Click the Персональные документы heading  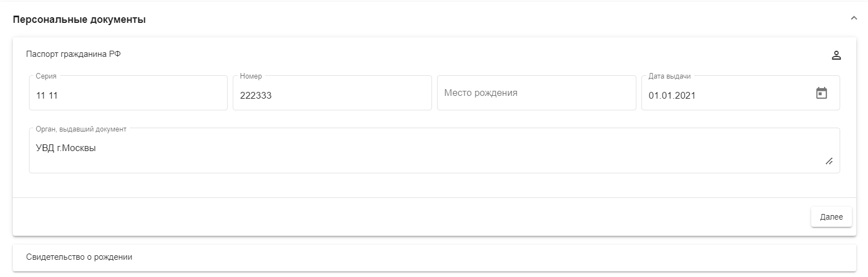tap(79, 20)
